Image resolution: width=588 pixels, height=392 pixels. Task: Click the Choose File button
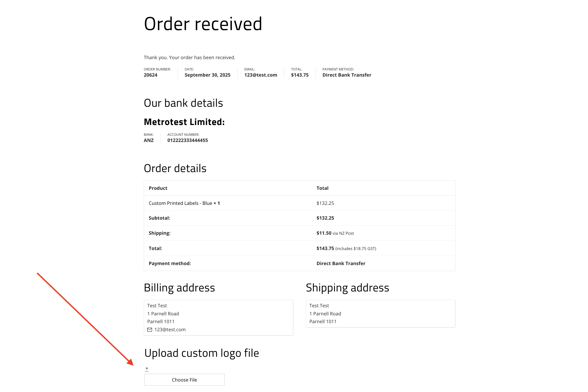[x=184, y=380]
